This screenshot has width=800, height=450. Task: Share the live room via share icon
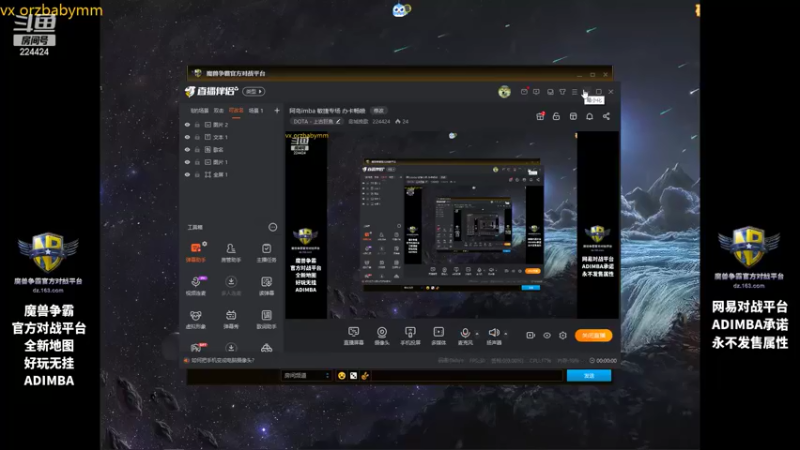tap(606, 116)
